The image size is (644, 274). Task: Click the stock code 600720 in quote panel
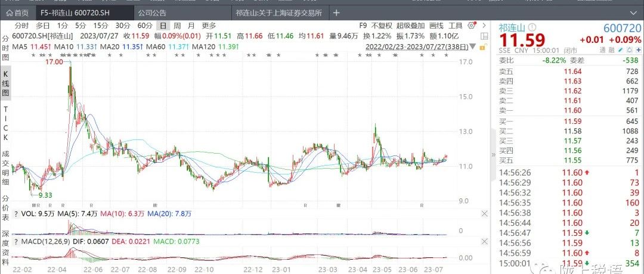tap(622, 29)
